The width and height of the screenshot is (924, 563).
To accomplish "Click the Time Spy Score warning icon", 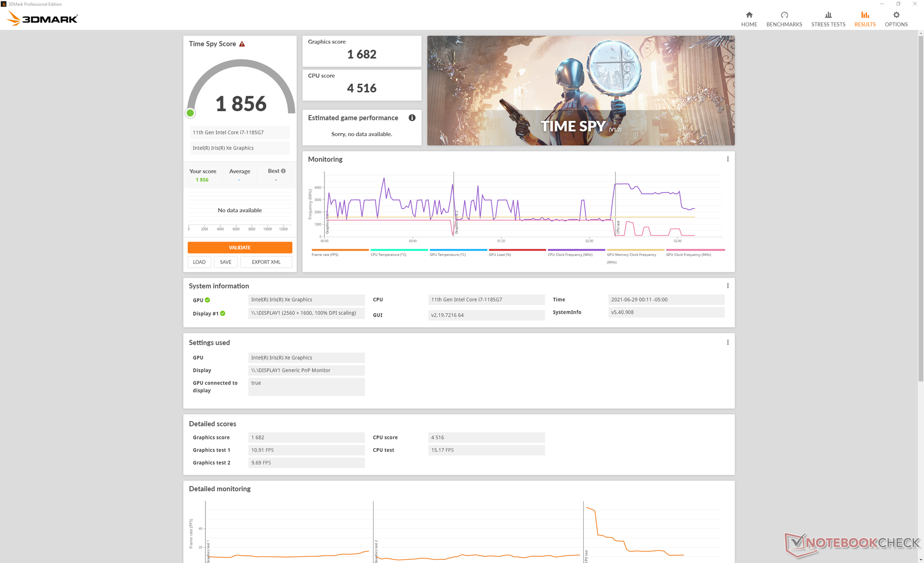I will pyautogui.click(x=242, y=44).
